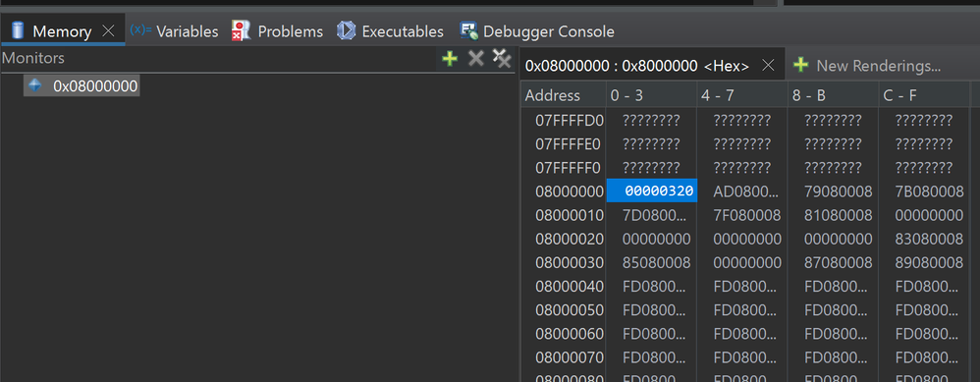Click the 8 - B column header
980x382 pixels.
pos(833,95)
